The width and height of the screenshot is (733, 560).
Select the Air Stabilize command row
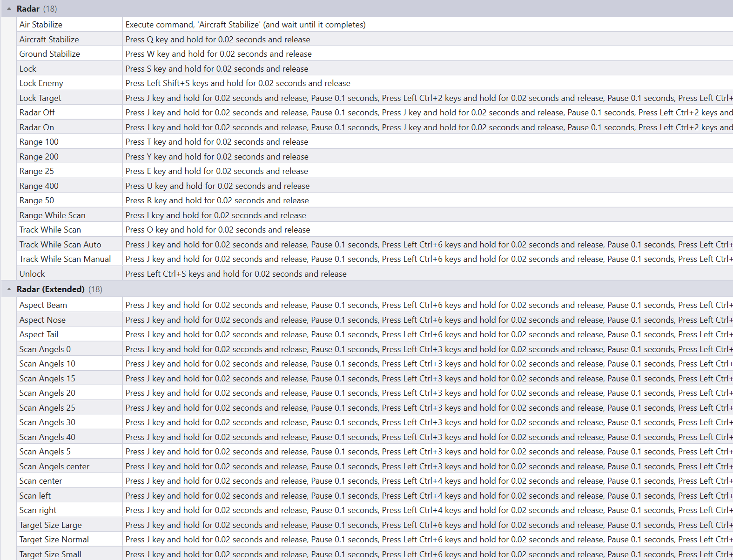(41, 25)
